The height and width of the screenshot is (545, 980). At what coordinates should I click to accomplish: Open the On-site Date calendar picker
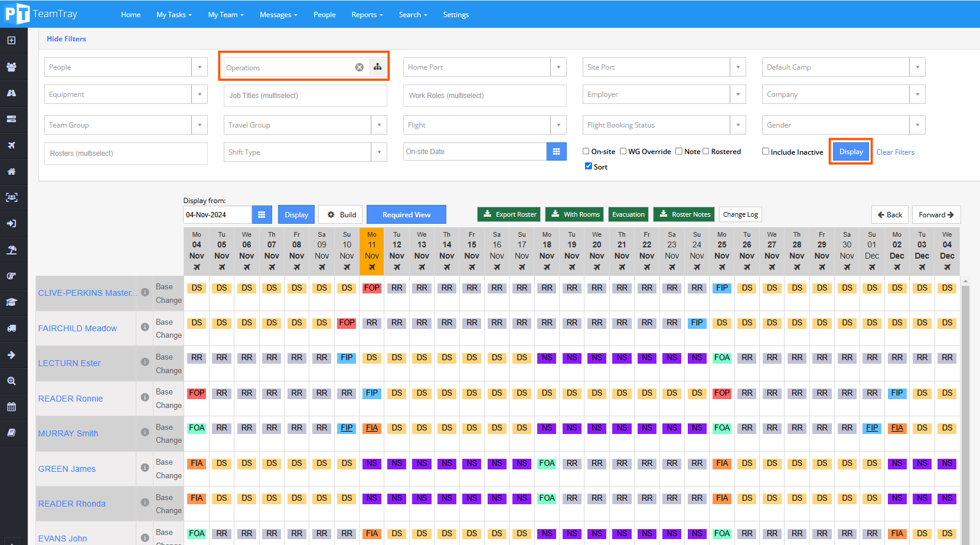556,152
